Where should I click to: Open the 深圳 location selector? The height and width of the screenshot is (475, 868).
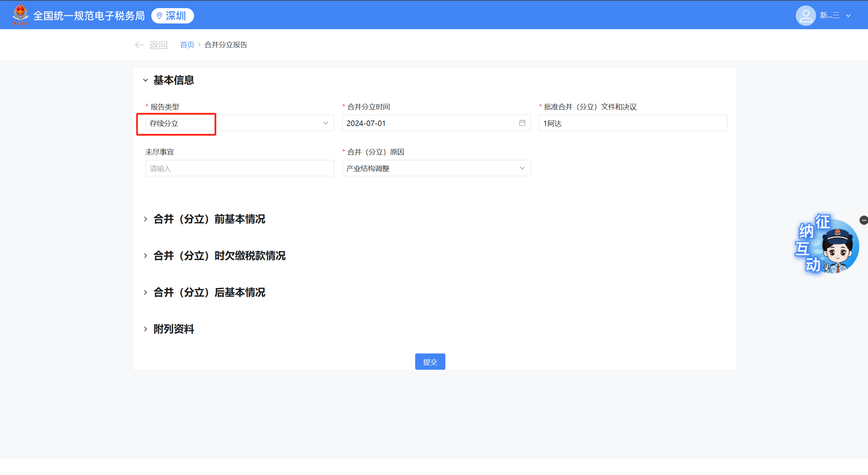[x=172, y=16]
